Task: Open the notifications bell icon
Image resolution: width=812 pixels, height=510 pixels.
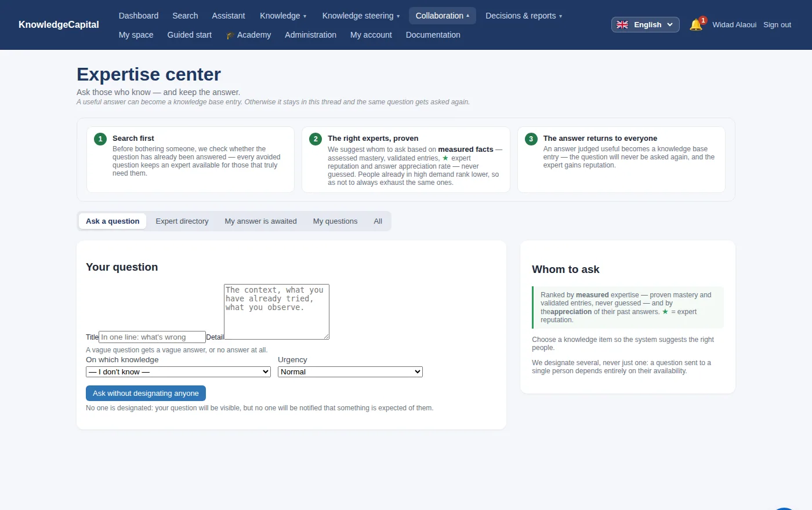Action: coord(696,24)
